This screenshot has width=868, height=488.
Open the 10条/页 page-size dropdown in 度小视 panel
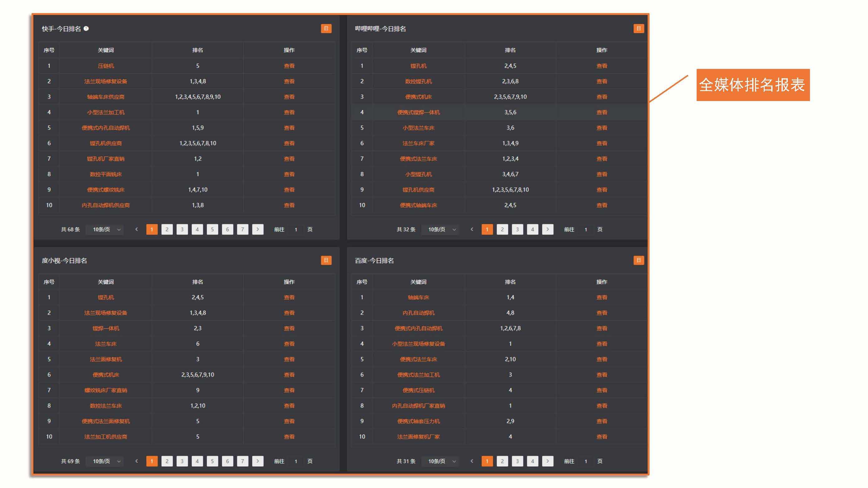[x=105, y=461]
